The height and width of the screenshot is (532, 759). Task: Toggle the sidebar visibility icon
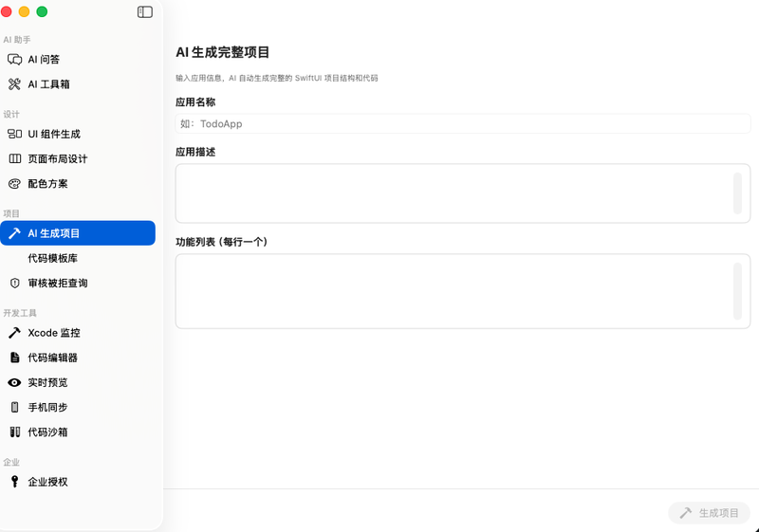point(145,12)
